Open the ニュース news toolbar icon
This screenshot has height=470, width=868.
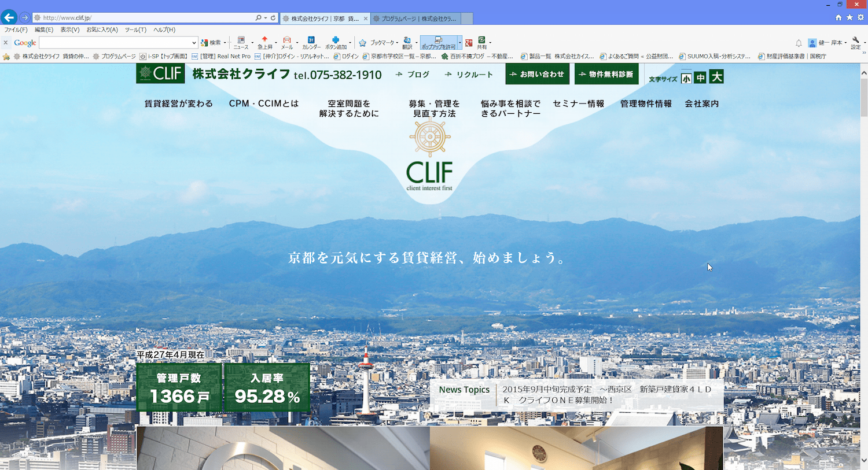[241, 43]
